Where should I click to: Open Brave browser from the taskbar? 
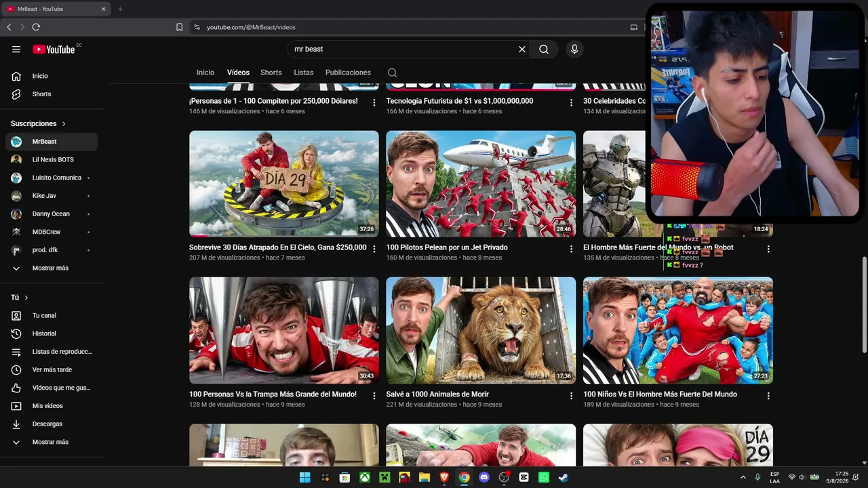pos(444,477)
